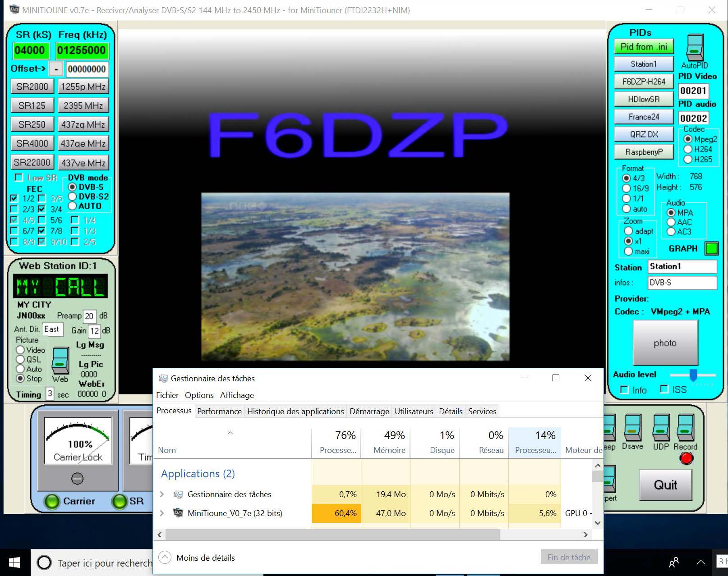The height and width of the screenshot is (576, 728).
Task: Click the Nom column sort chevron
Action: point(230,433)
